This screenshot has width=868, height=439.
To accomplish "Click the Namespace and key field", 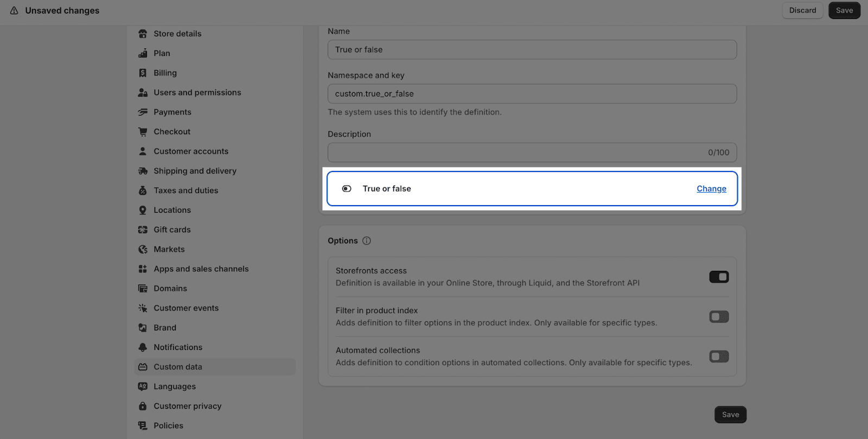I will click(532, 93).
